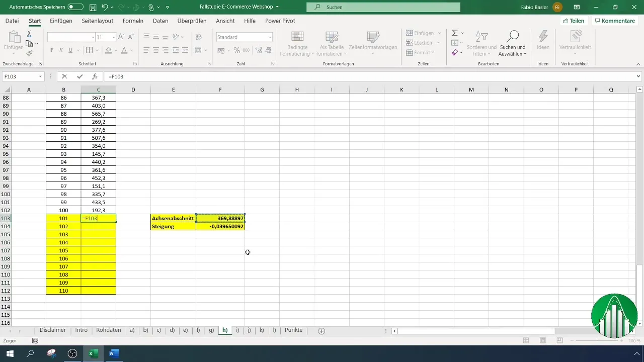The width and height of the screenshot is (644, 362).
Task: Toggle bold F formatting icon
Action: pyautogui.click(x=52, y=50)
